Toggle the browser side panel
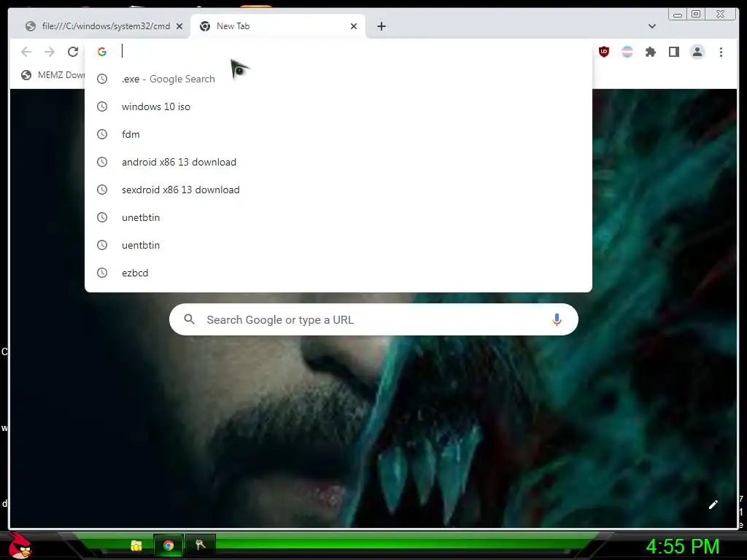This screenshot has width=747, height=560. pos(674,52)
